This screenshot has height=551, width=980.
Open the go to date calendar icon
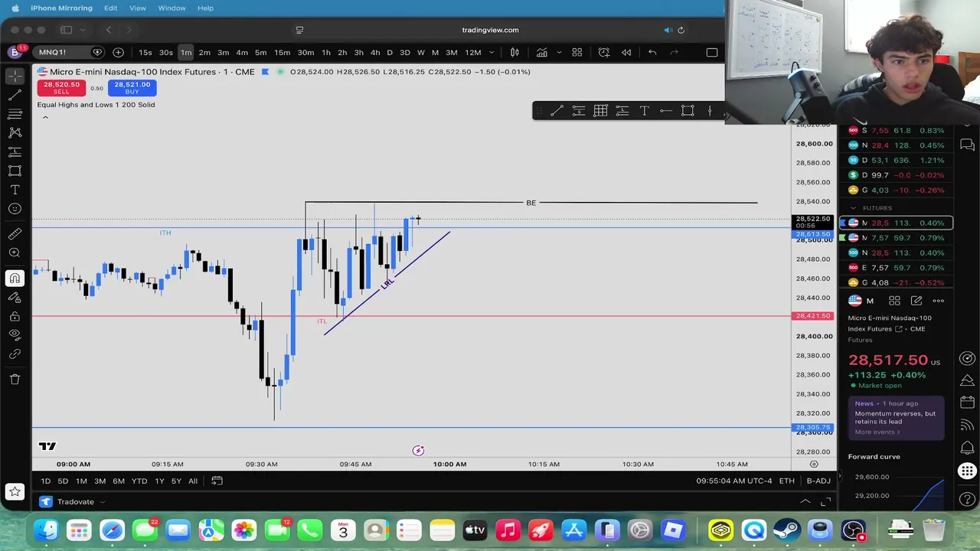point(217,481)
